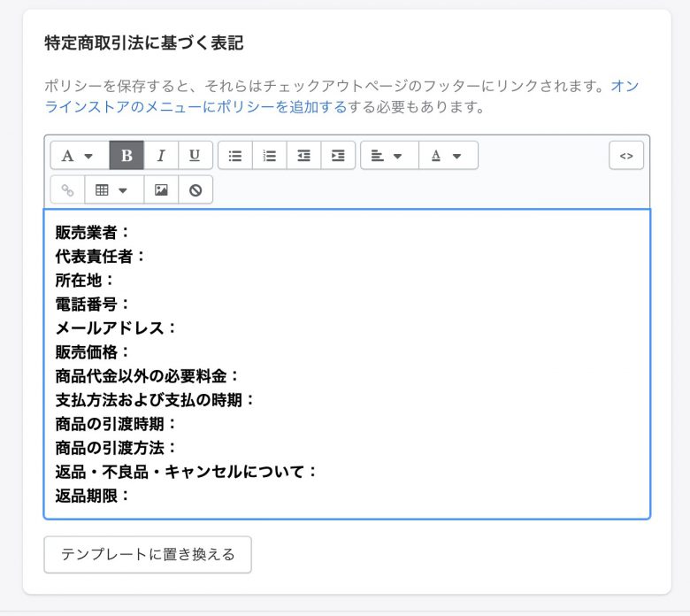Toggle underline text formatting

(x=195, y=156)
